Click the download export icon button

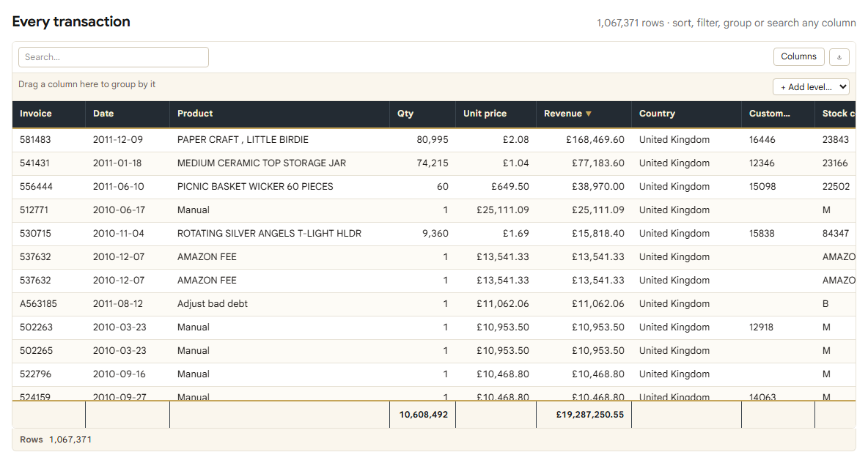(x=839, y=57)
